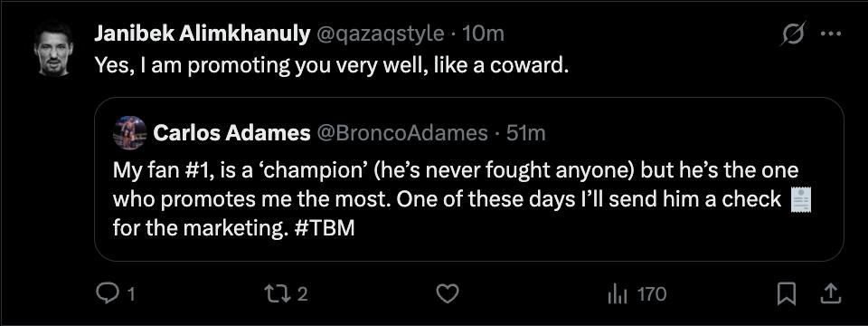Open view analytics bar chart icon
The width and height of the screenshot is (868, 326).
click(618, 293)
